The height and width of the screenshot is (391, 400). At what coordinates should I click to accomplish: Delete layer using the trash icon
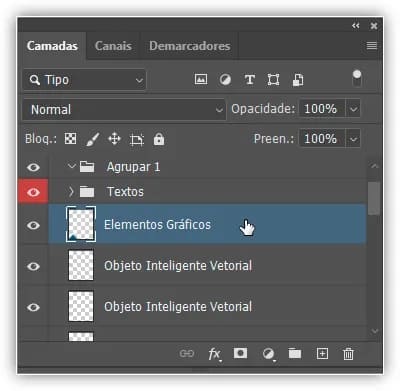click(348, 354)
